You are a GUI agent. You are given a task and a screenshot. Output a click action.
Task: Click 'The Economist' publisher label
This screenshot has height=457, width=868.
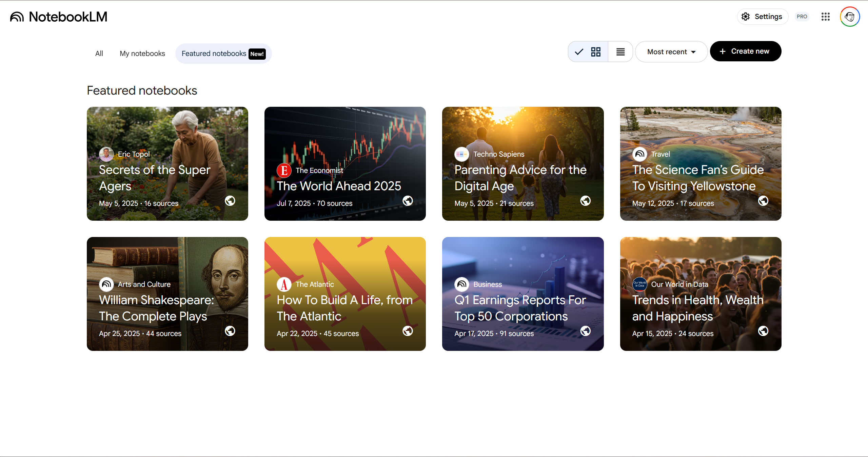(319, 171)
